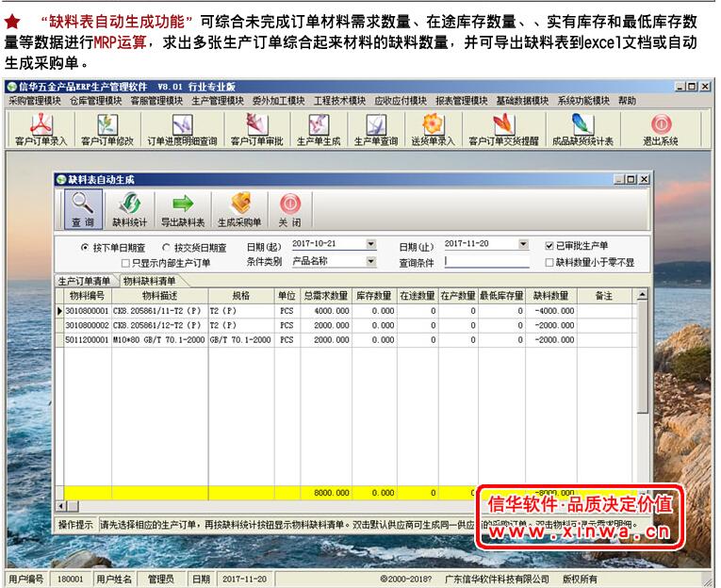Viewport: 721px width, 588px height.
Task: Expand the 日期(起) date dropdown
Action: tap(370, 244)
